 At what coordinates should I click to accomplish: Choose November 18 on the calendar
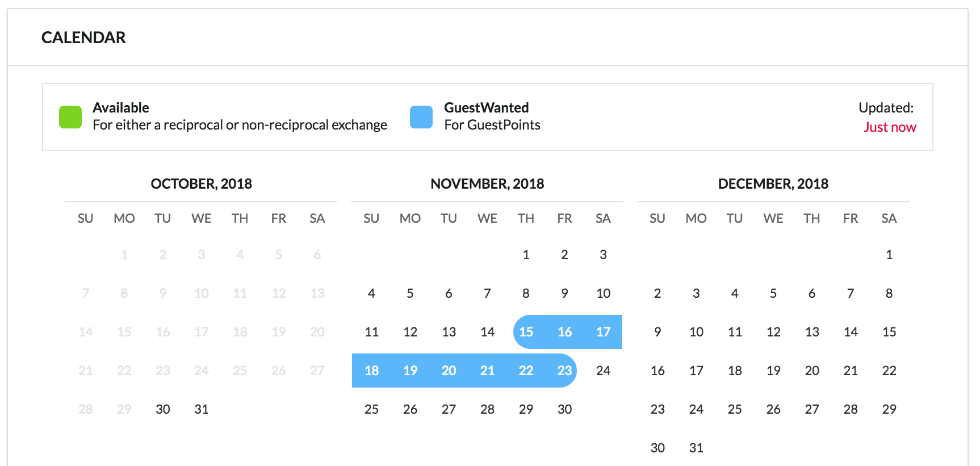tap(371, 371)
